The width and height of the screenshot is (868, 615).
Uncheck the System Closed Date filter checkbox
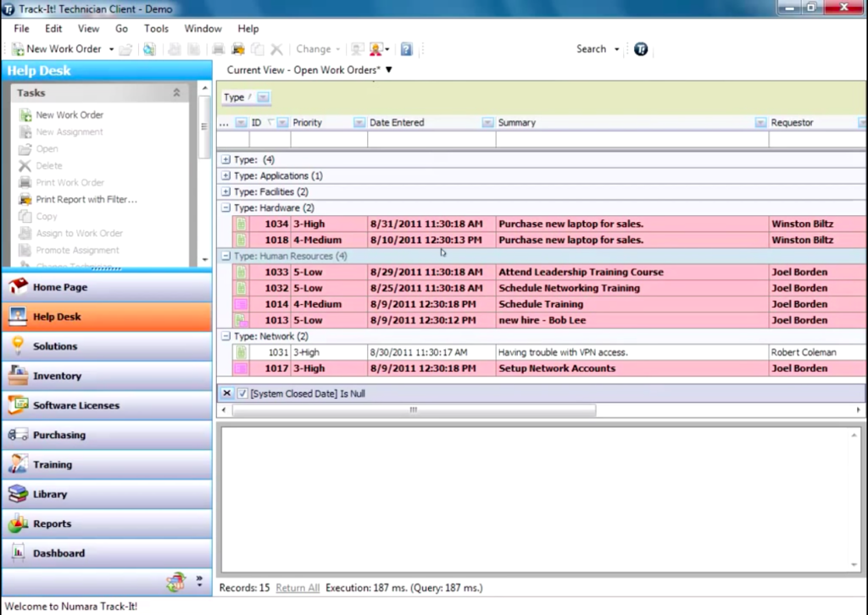coord(242,394)
